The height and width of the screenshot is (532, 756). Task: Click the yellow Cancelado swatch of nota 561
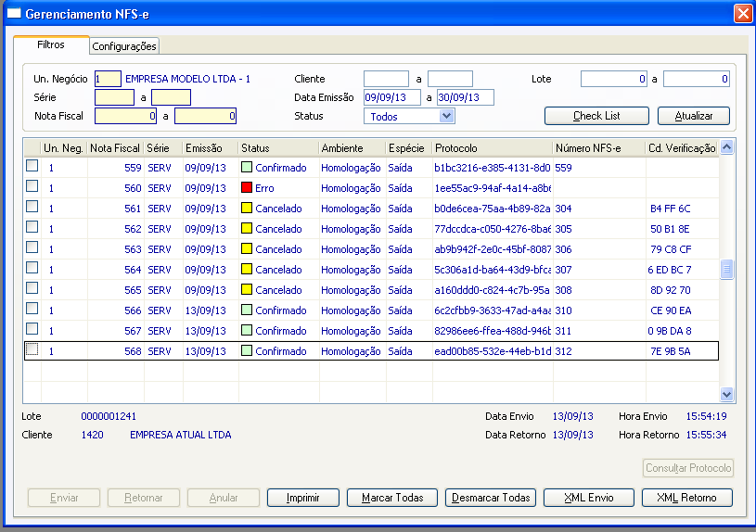point(247,208)
